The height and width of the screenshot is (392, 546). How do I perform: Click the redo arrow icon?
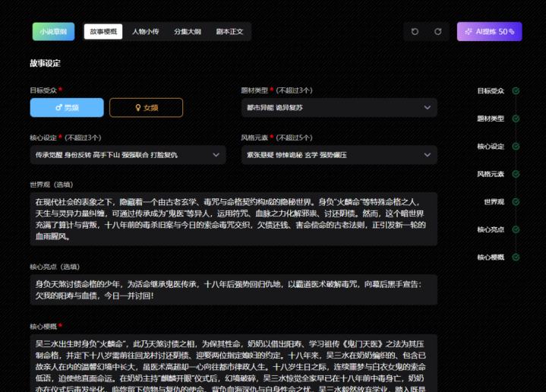(437, 32)
